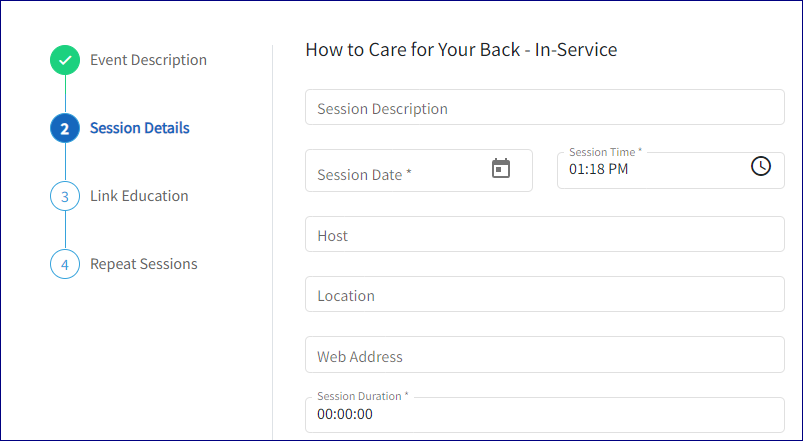
Task: Focus the Web Address field
Action: pyautogui.click(x=544, y=357)
